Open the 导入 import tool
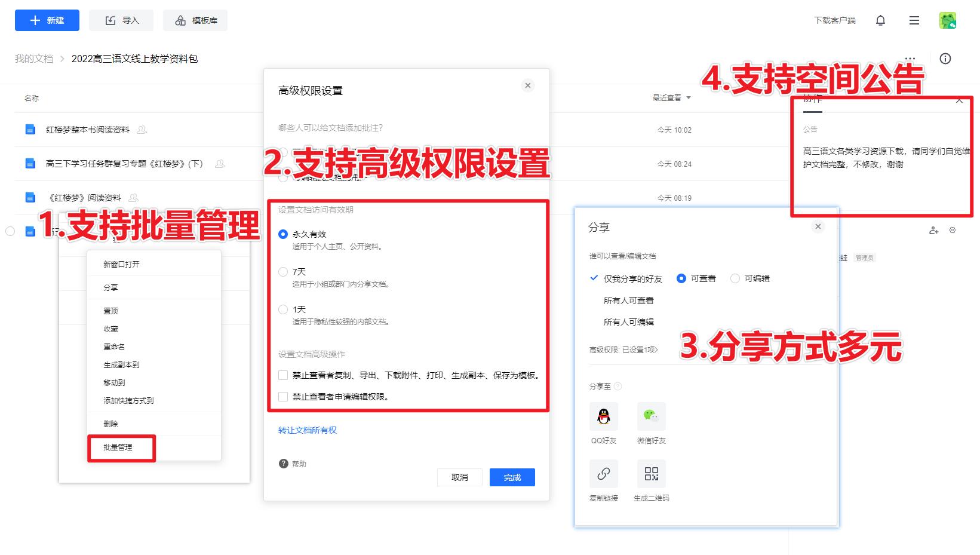The image size is (980, 555). tap(121, 20)
